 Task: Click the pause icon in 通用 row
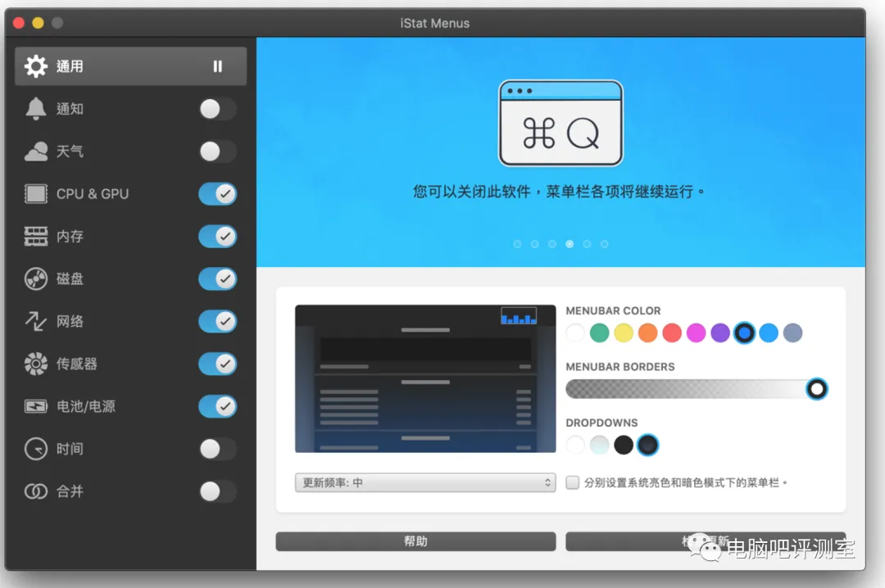pos(217,66)
